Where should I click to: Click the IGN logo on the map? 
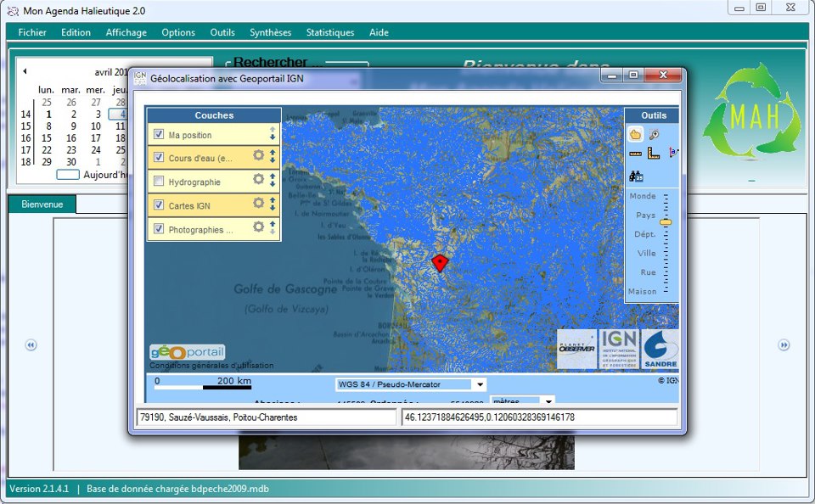619,350
